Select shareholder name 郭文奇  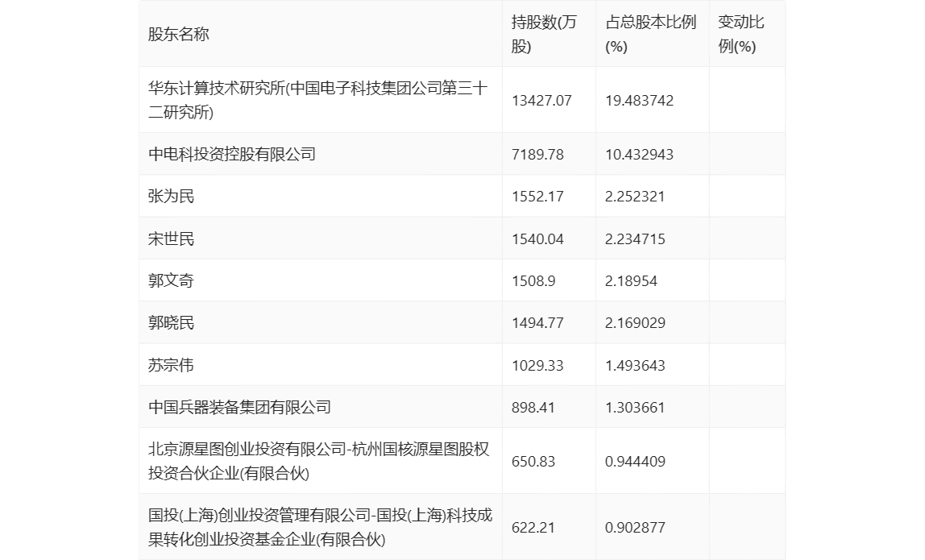click(171, 281)
